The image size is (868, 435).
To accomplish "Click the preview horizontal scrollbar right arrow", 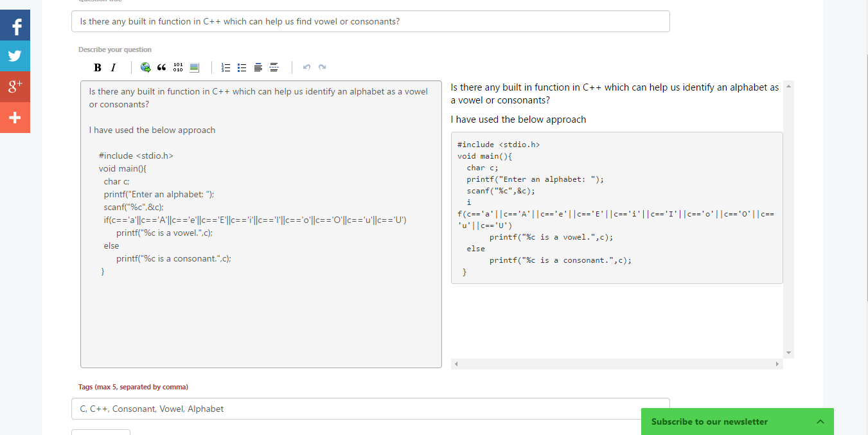I will [777, 364].
